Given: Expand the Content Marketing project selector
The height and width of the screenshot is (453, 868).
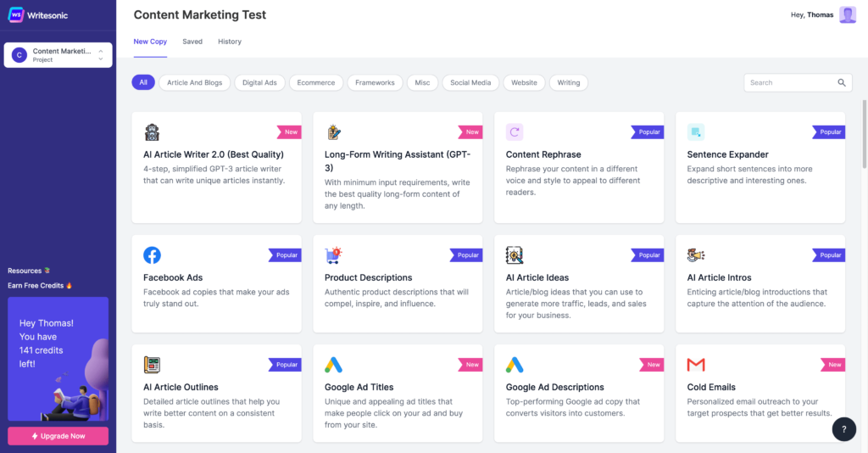Looking at the screenshot, I should click(58, 55).
